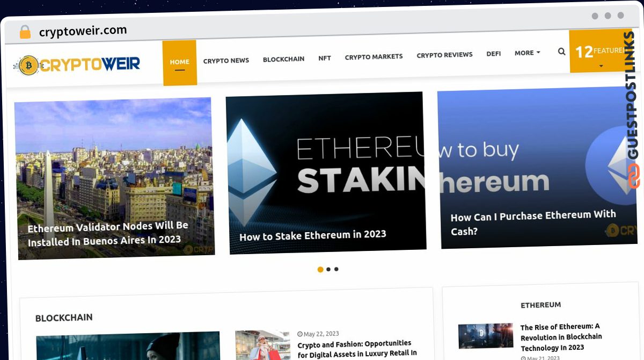The width and height of the screenshot is (644, 360).
Task: Select the first slider dot
Action: (x=320, y=269)
